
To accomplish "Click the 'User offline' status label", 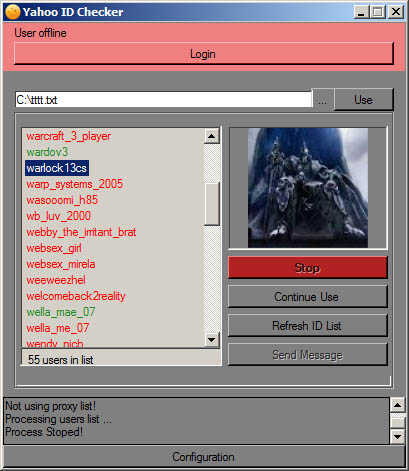I will [x=40, y=33].
